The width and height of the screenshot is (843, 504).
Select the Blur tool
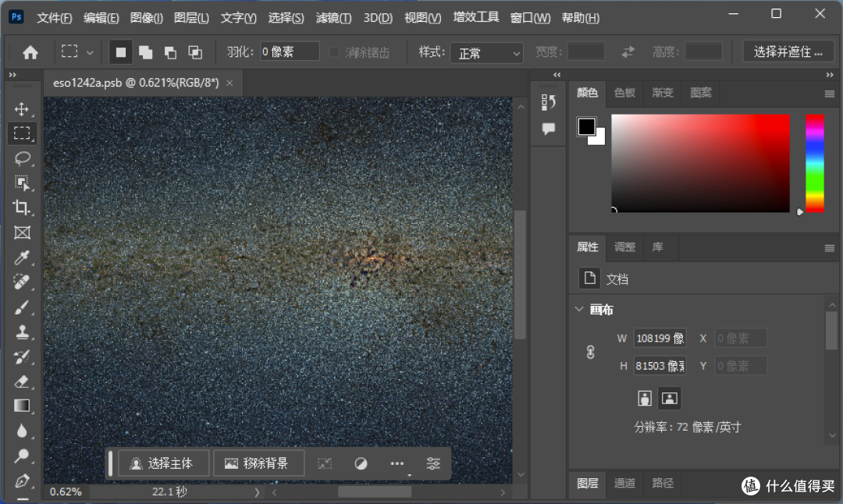(x=22, y=431)
